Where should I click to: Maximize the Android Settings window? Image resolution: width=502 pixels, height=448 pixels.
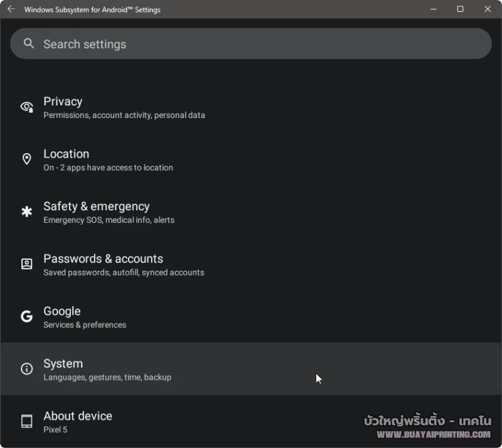[x=461, y=9]
